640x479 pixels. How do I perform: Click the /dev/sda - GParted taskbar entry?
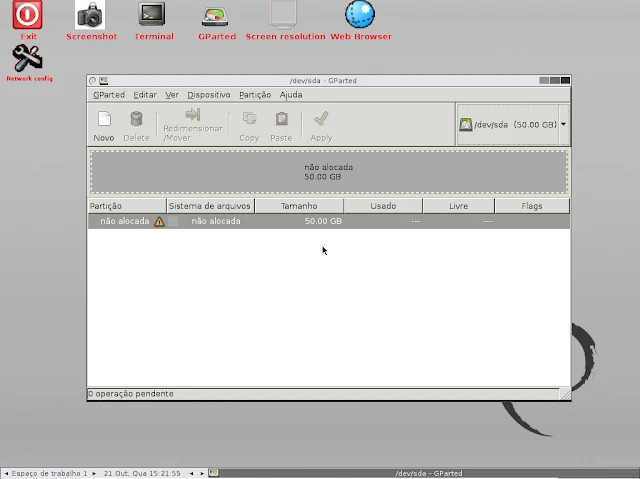click(x=429, y=473)
